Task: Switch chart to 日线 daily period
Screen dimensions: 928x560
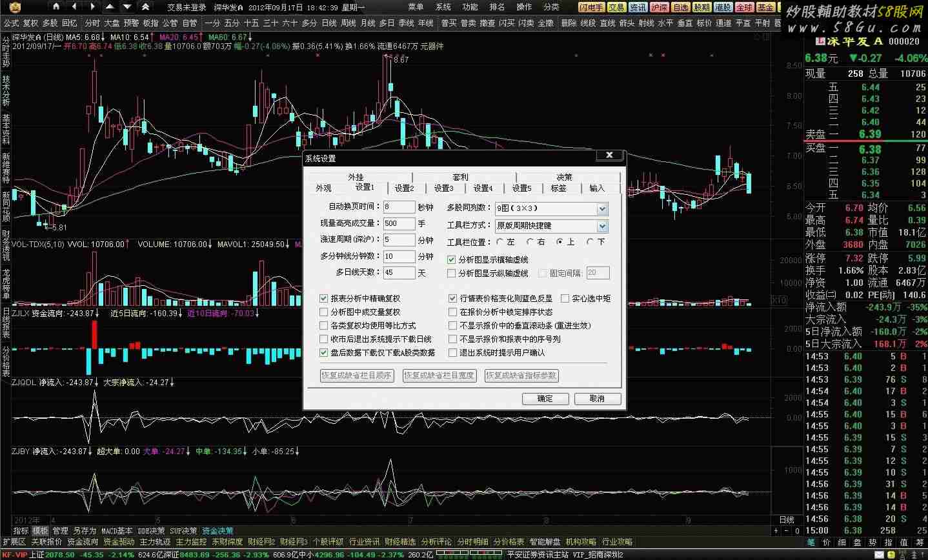Action: point(329,23)
